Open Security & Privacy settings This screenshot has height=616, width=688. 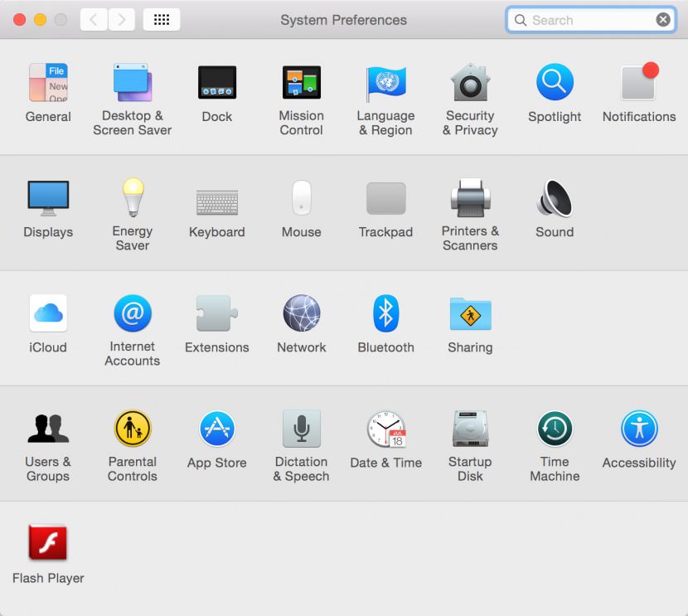coord(470,82)
